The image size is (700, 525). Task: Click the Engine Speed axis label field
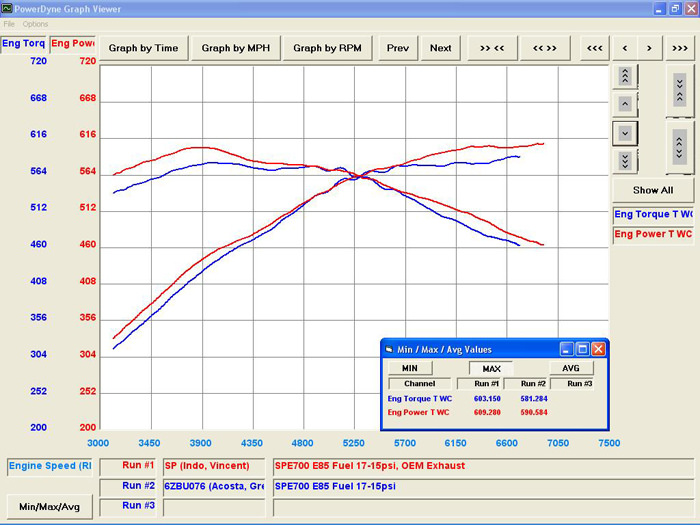click(50, 466)
